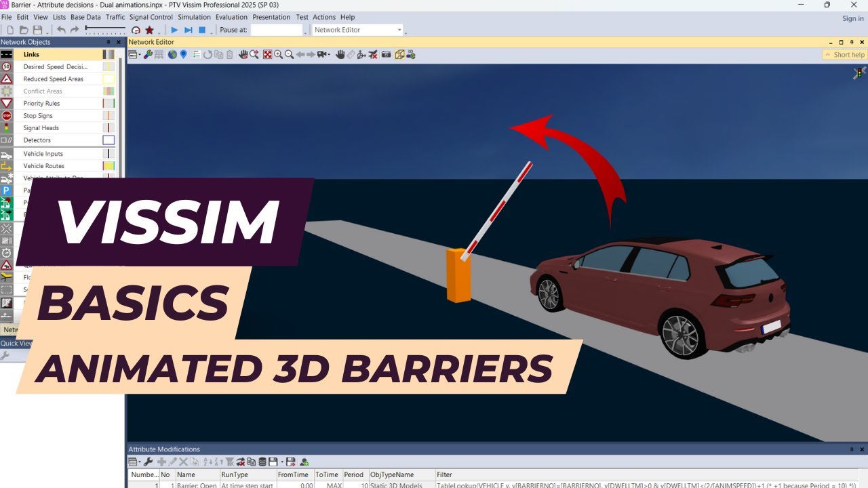Open camera position dropdown icon
Viewport: 868px width, 488px height.
pyautogui.click(x=323, y=55)
